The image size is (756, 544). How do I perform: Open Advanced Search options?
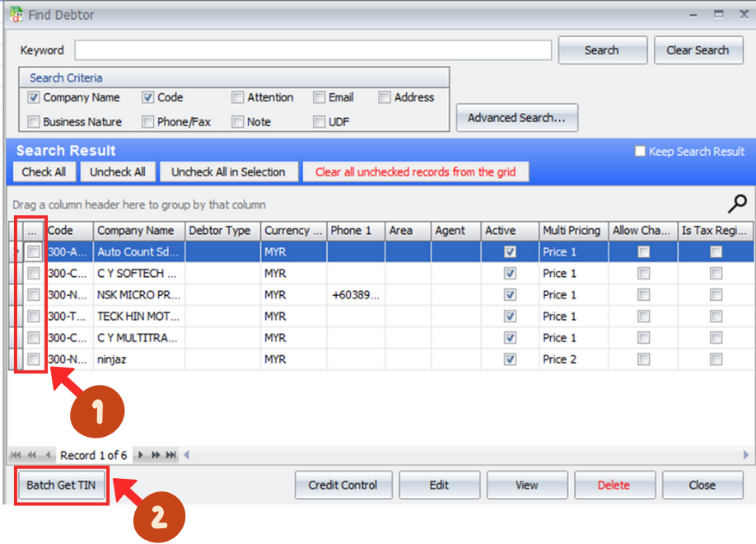point(516,118)
